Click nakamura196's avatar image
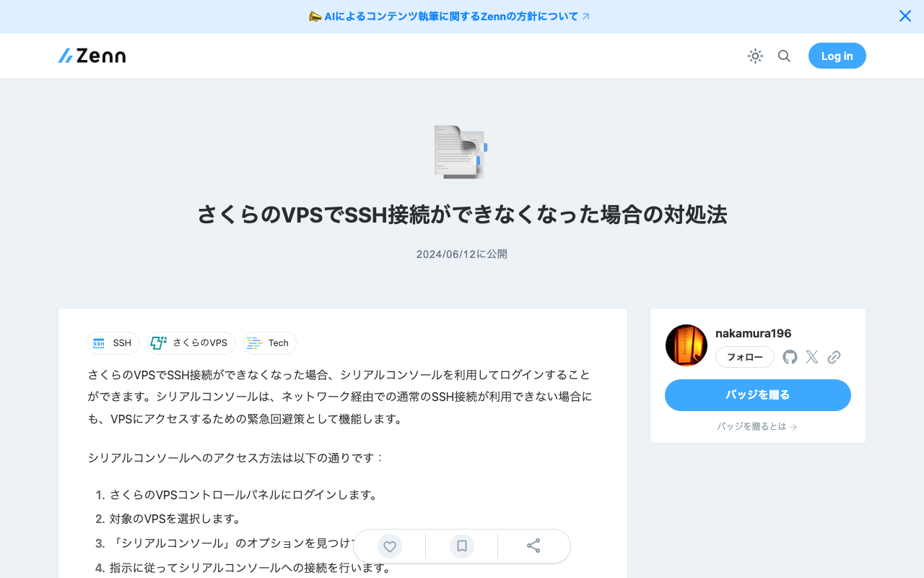Screen dimensions: 924x578 click(686, 345)
